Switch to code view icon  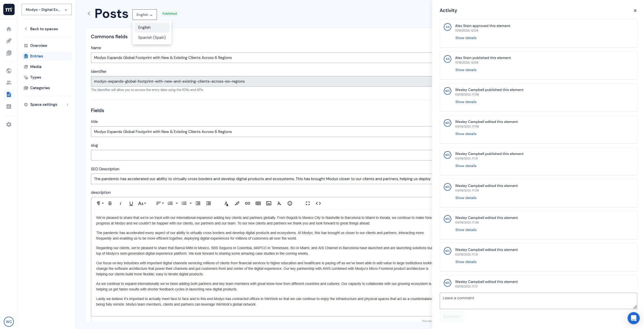pos(318,204)
